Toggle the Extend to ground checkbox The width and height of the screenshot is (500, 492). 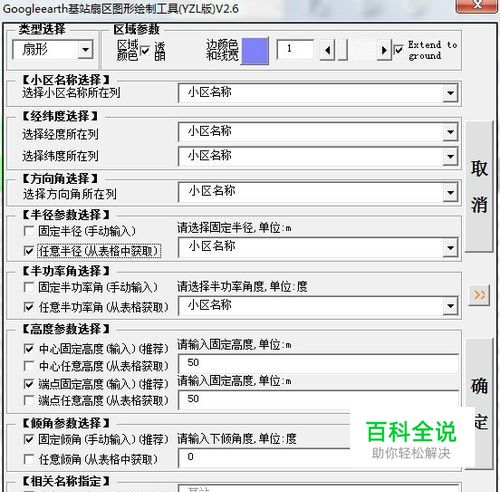click(x=399, y=50)
